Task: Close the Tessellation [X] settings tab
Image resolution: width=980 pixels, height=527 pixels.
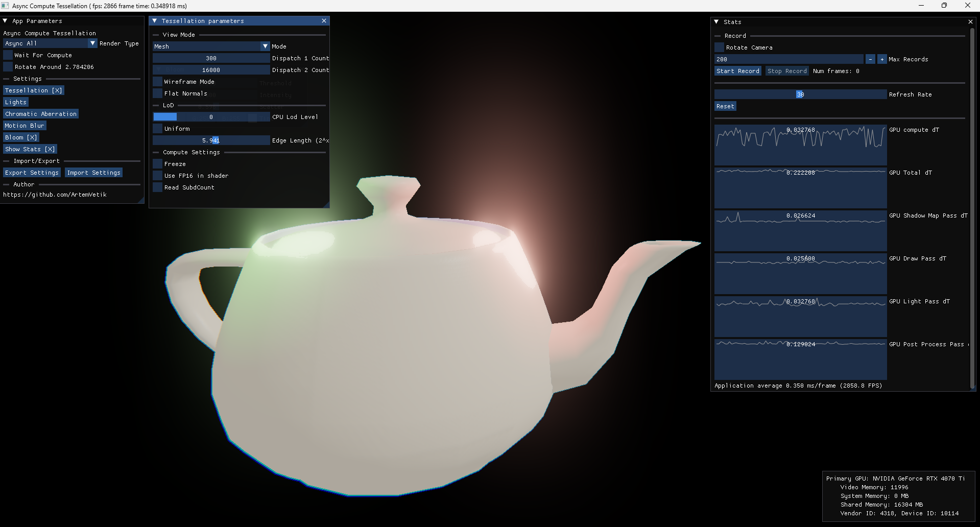Action: pyautogui.click(x=34, y=90)
